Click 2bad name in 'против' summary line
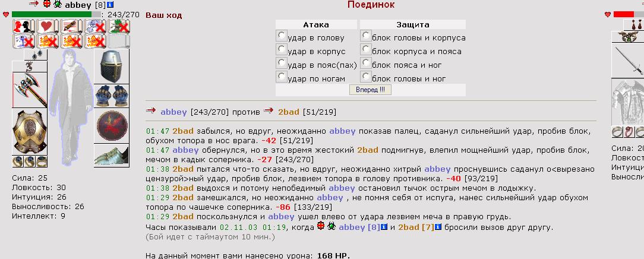The height and width of the screenshot is (259, 644). [x=289, y=112]
